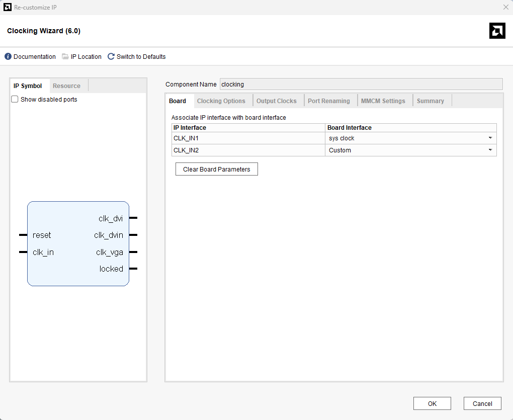Open the Output Clocks tab

(276, 101)
